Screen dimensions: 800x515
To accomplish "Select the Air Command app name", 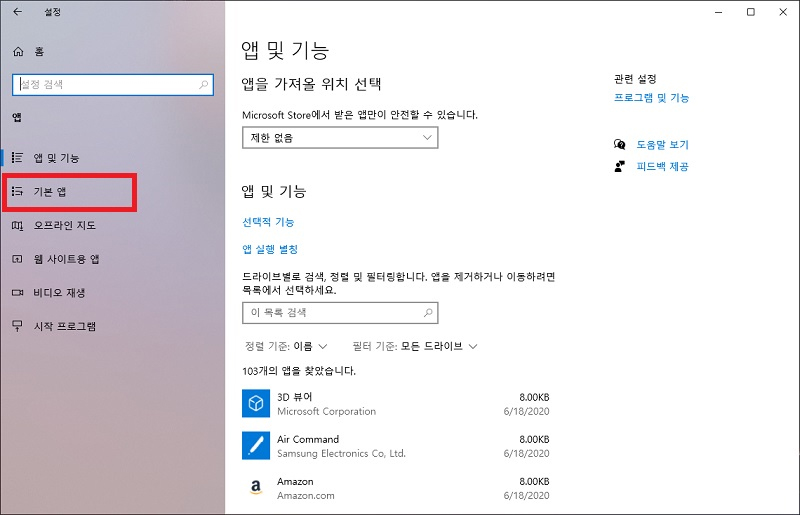I will [x=308, y=439].
